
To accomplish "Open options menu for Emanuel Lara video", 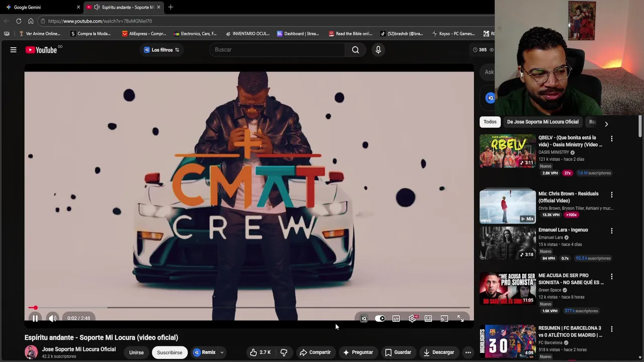I will (x=612, y=231).
